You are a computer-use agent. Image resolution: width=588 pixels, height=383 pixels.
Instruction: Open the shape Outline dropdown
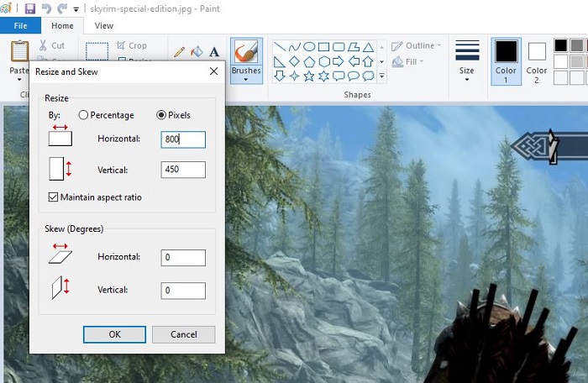(x=417, y=45)
